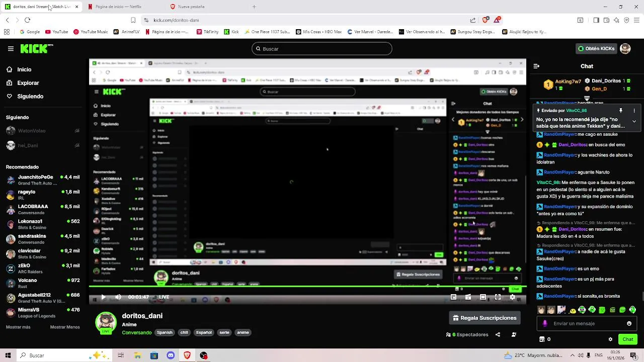Click Enviar un mensaje chat input
Viewport: 644px width, 362px height.
588,323
